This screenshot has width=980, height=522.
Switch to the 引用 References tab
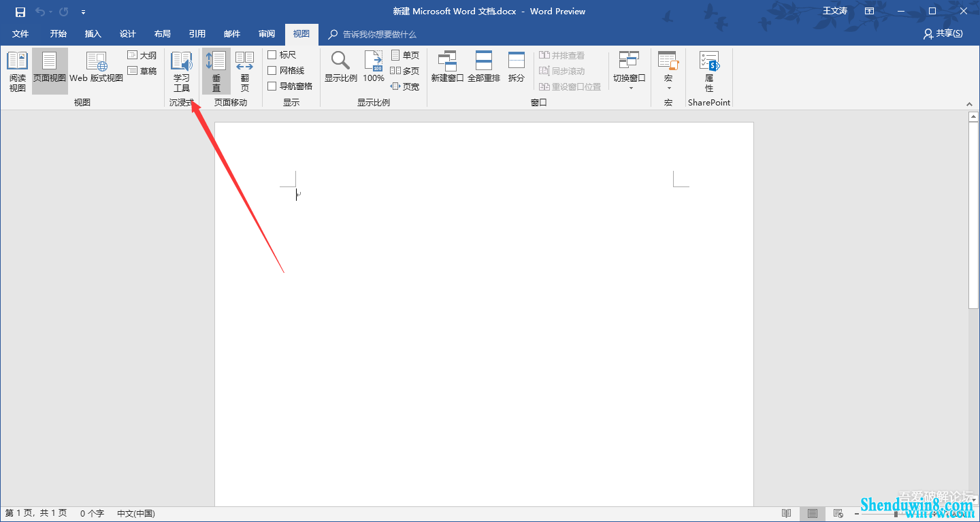[x=197, y=34]
